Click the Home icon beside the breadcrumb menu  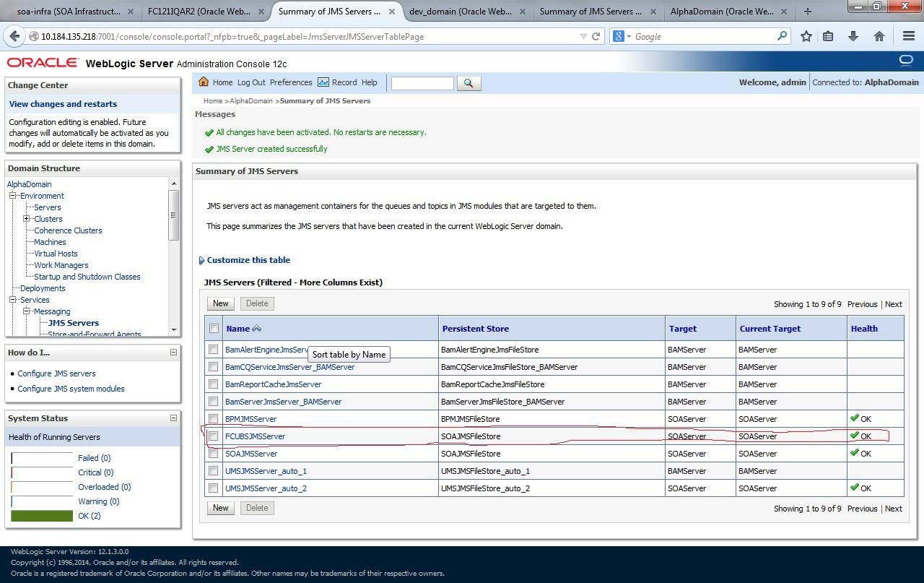point(203,82)
